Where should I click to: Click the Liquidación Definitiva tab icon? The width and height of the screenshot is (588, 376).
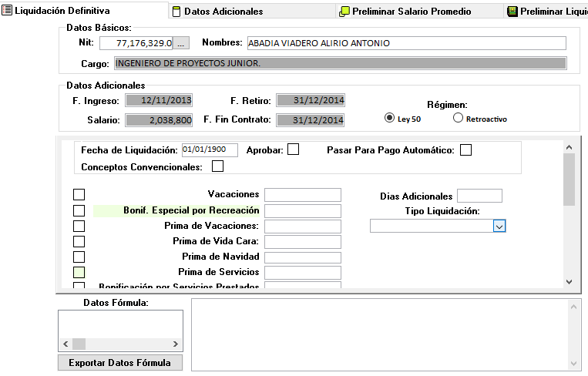click(8, 11)
